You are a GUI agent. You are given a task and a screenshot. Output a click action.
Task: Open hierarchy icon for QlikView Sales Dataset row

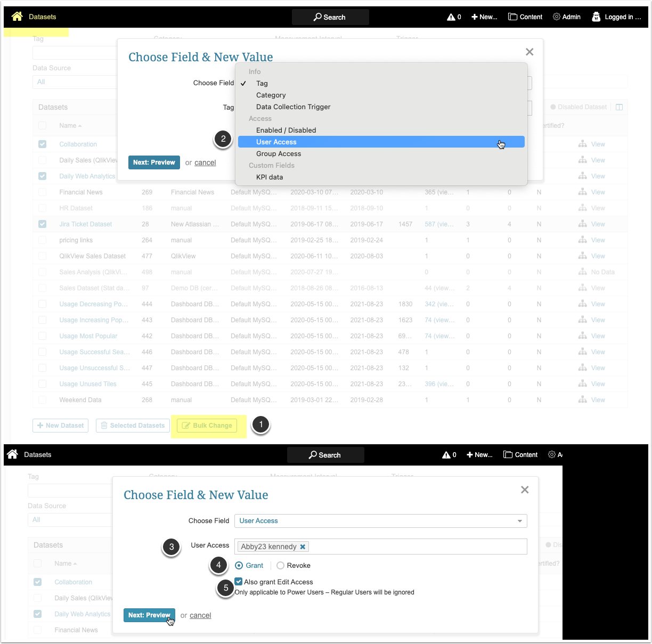coord(583,256)
